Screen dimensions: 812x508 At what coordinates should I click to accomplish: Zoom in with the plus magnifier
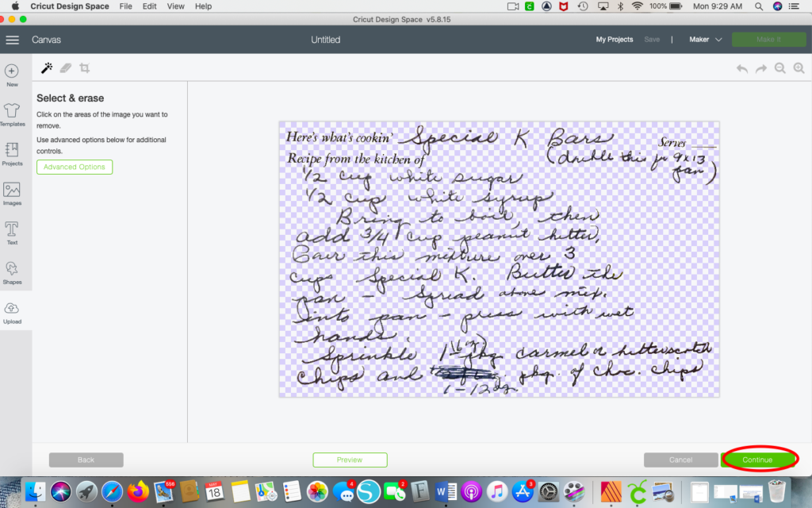pos(799,68)
